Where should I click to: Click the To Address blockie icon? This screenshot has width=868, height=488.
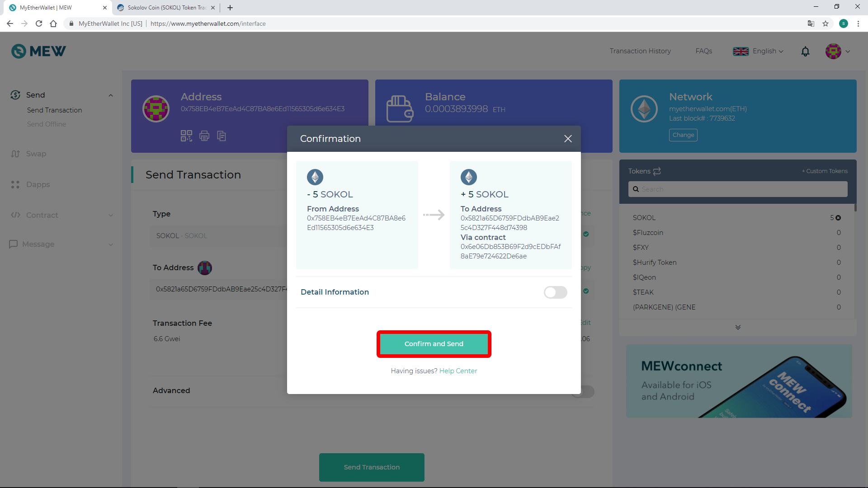pos(205,268)
